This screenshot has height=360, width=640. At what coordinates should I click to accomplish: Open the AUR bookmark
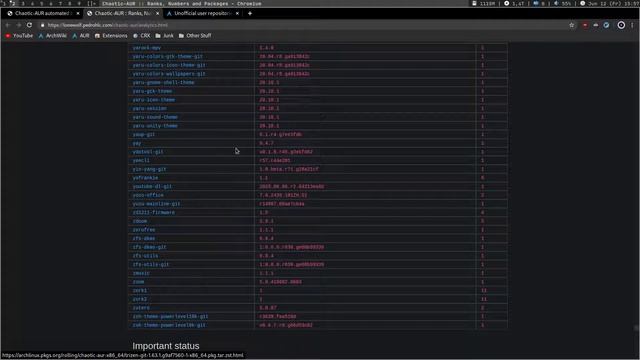point(81,36)
